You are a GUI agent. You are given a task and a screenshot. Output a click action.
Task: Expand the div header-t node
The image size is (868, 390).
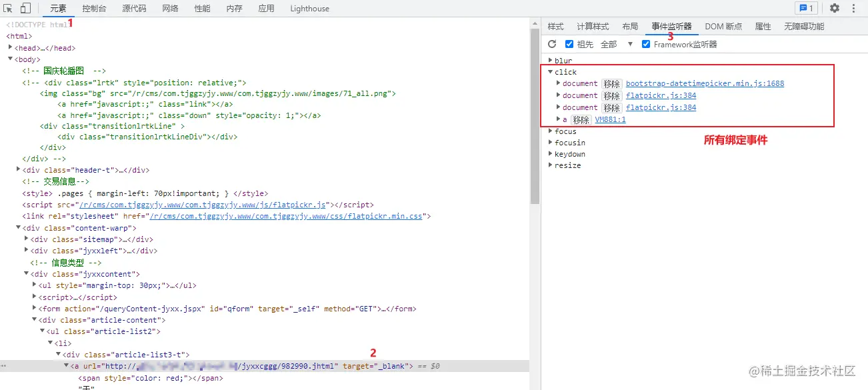[x=18, y=170]
